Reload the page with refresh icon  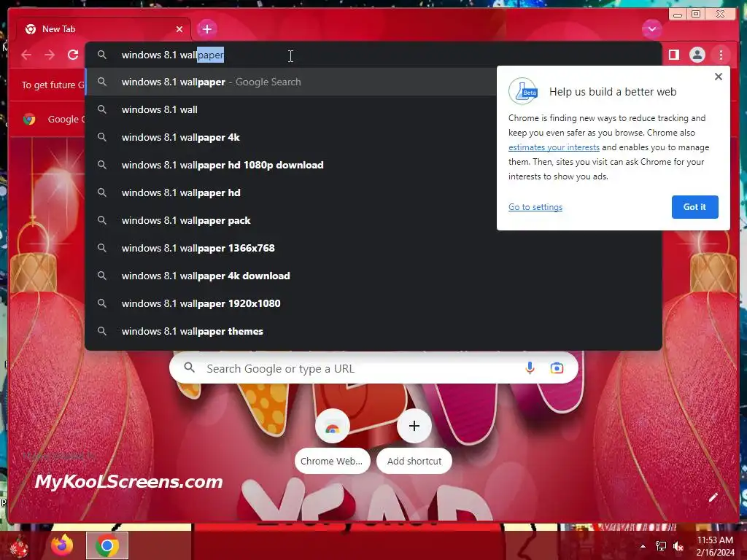pyautogui.click(x=73, y=55)
